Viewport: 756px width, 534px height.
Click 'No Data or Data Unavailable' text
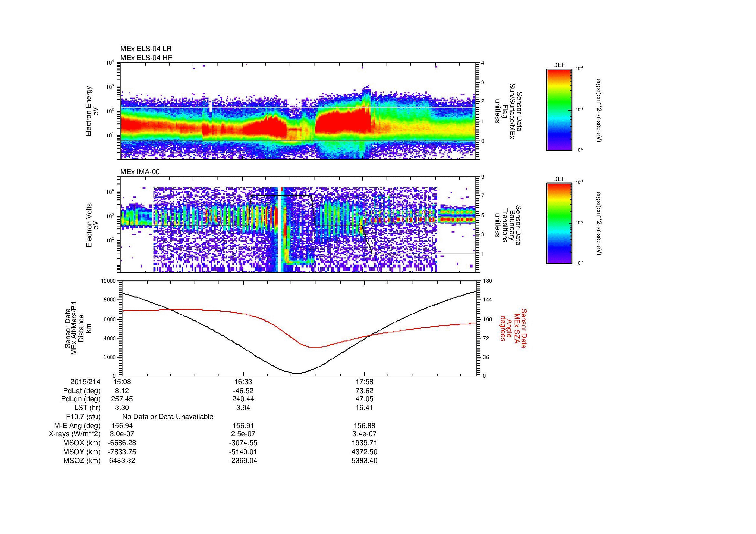[168, 417]
